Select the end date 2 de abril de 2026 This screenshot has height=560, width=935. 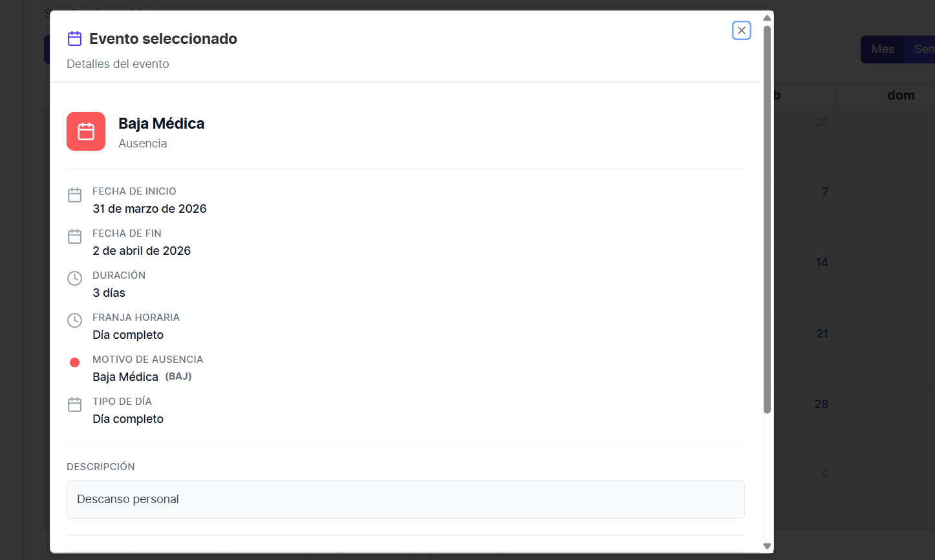click(142, 251)
